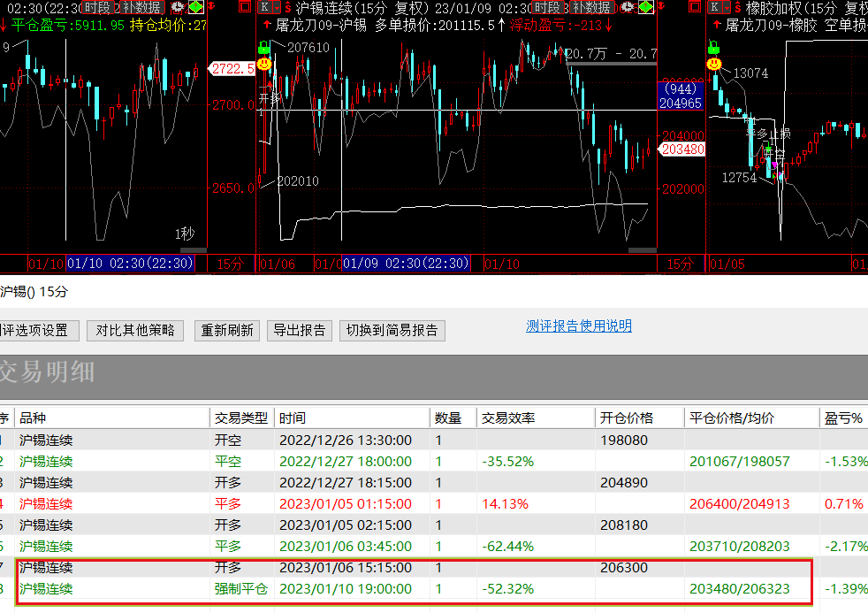Open 评选项设置 settings button
868x613 pixels.
tap(38, 331)
